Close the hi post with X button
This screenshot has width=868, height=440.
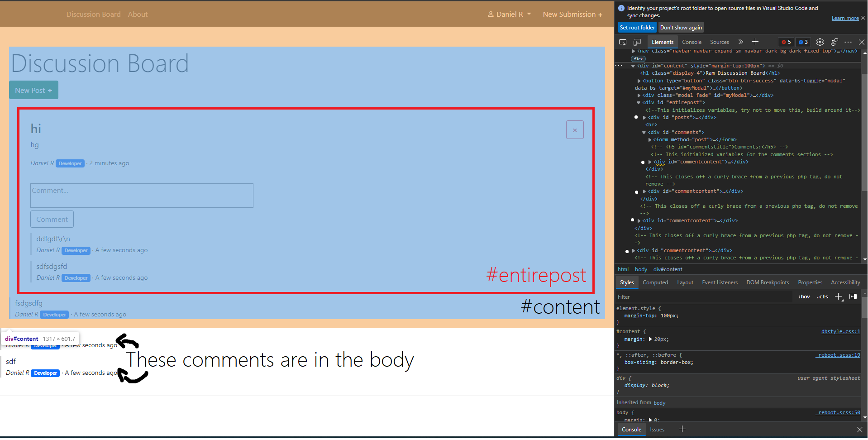pos(575,130)
